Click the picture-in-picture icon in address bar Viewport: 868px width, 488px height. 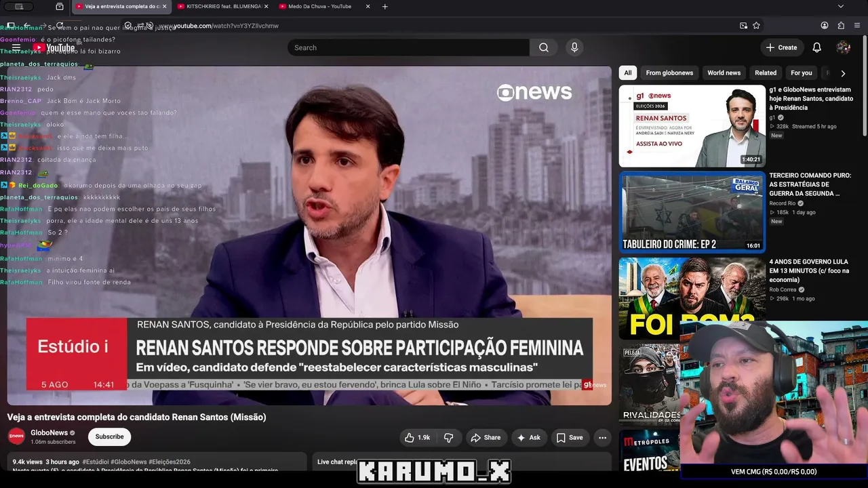[743, 26]
